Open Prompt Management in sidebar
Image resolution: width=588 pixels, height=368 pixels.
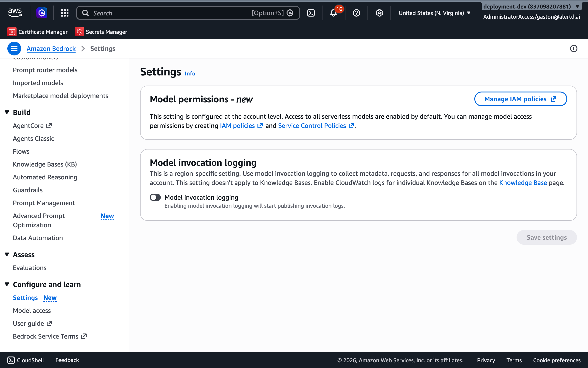44,203
